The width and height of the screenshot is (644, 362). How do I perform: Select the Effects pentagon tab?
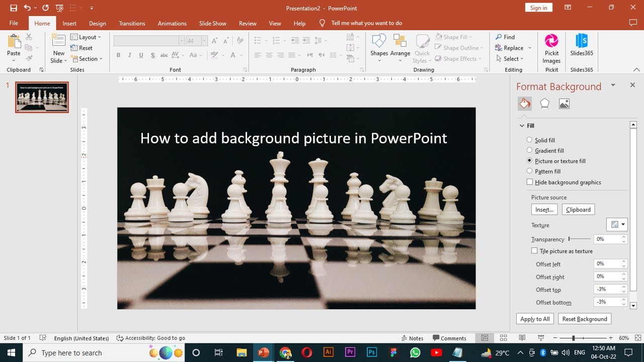click(x=544, y=104)
